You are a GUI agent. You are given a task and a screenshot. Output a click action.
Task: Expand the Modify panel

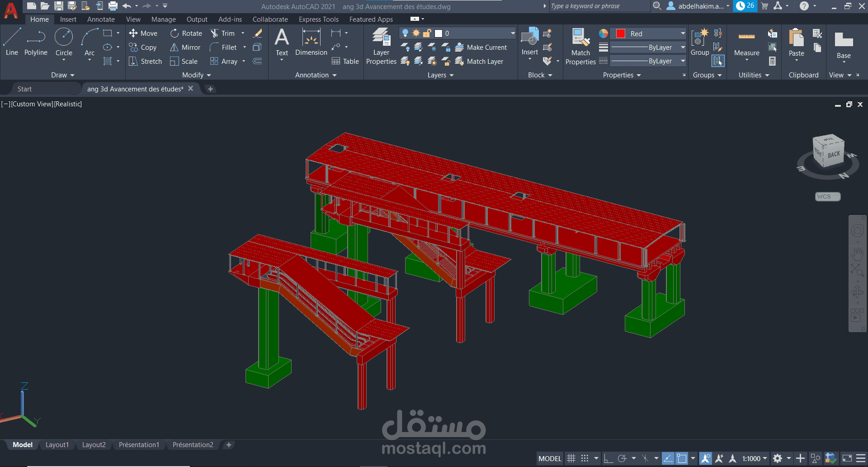[x=196, y=75]
